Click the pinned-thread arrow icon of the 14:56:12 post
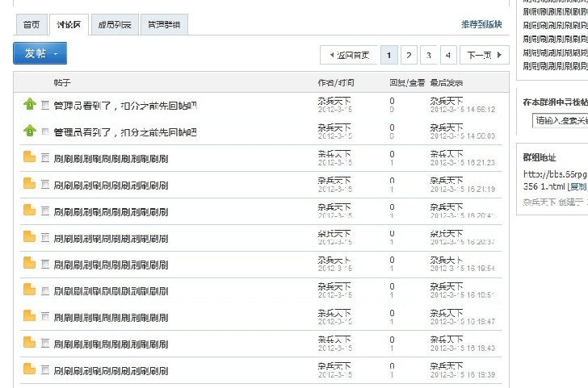The width and height of the screenshot is (588, 388). click(30, 104)
